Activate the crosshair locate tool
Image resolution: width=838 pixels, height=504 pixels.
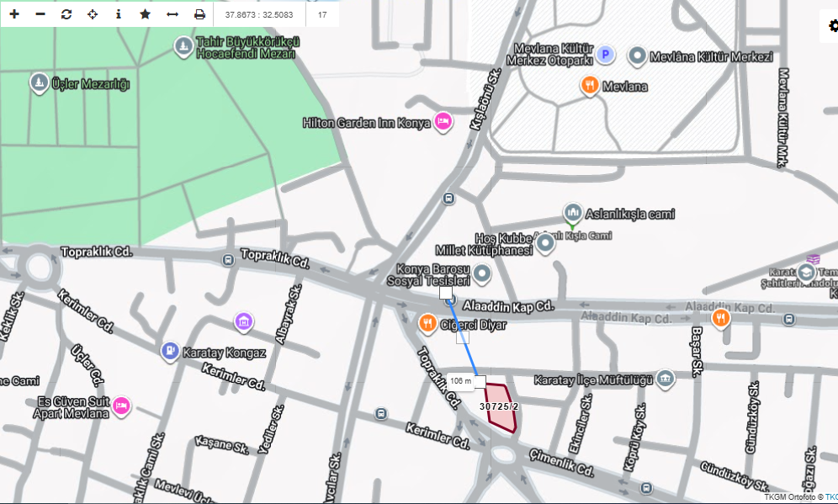(x=93, y=14)
